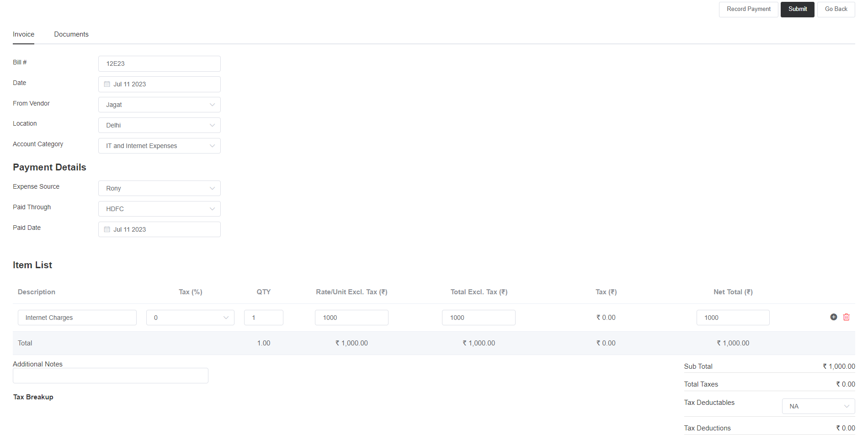Open the Location dropdown showing Delhi
The image size is (868, 435).
159,125
